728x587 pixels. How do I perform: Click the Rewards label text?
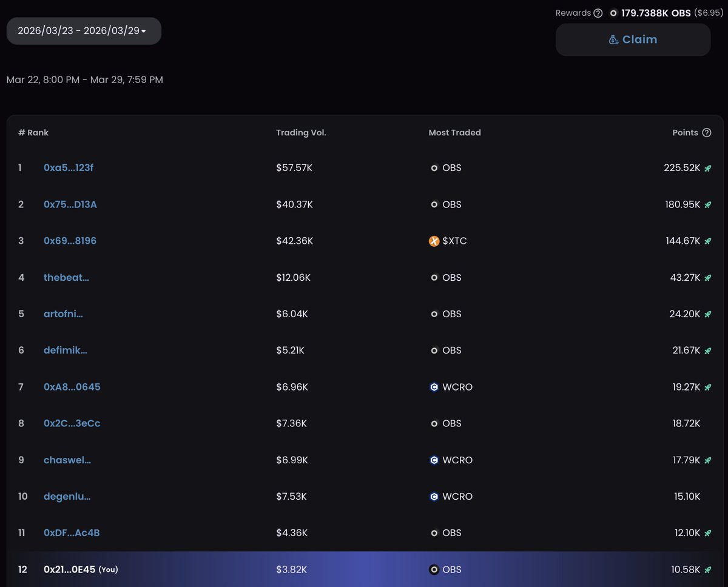pyautogui.click(x=573, y=13)
